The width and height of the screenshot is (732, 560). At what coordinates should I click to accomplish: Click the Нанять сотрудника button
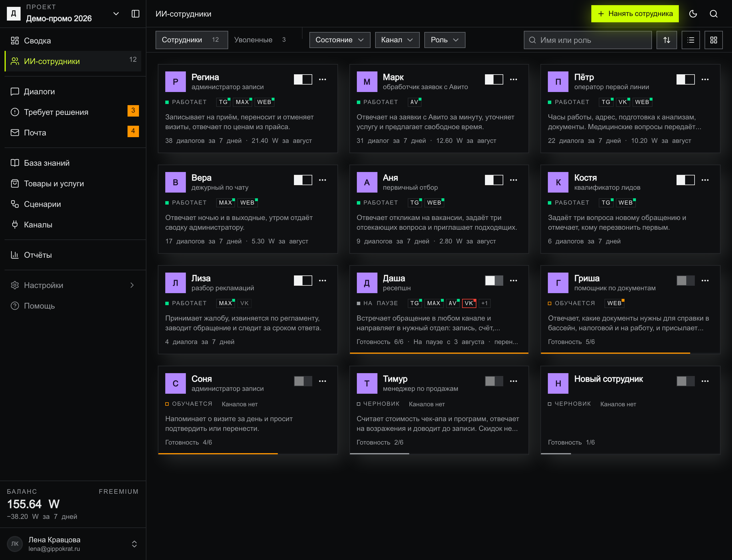635,14
